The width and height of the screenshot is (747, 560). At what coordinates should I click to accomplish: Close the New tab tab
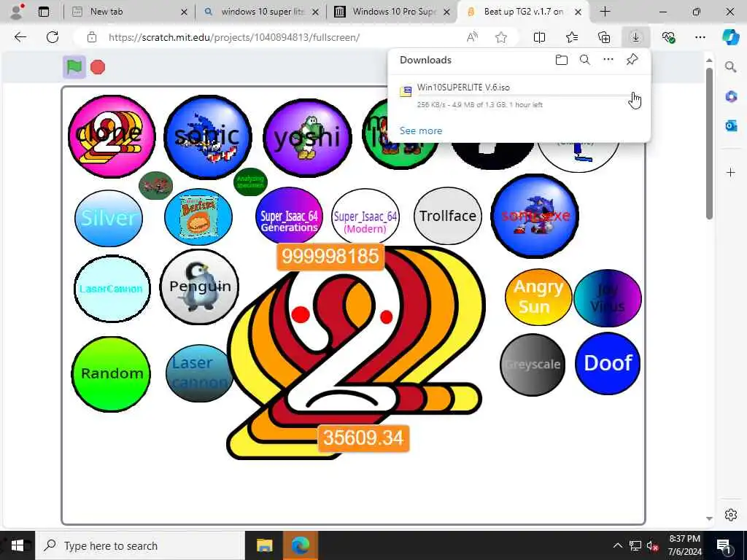click(x=185, y=12)
